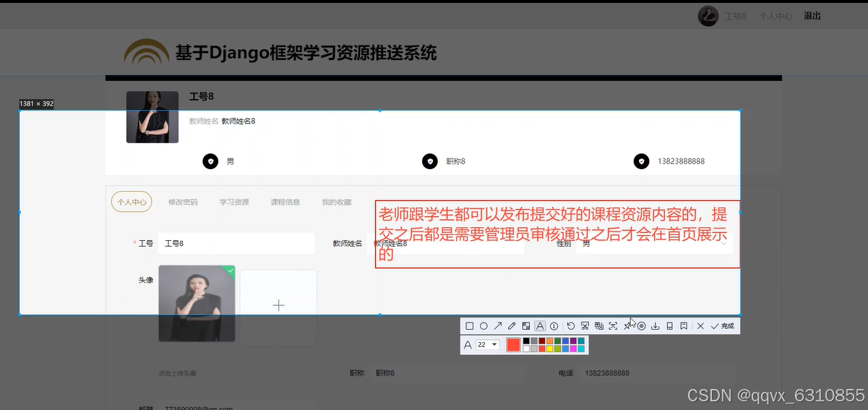
Task: Click the user avatar in the top bar
Action: (708, 16)
